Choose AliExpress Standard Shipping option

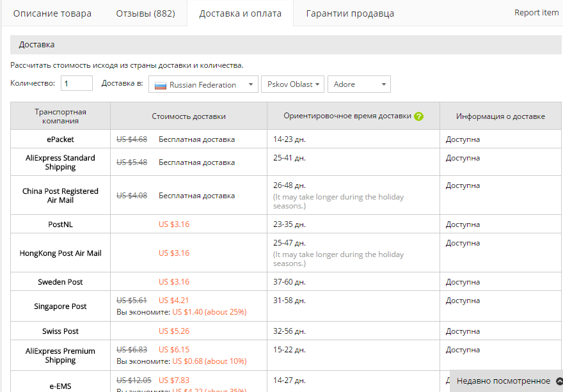tap(61, 162)
